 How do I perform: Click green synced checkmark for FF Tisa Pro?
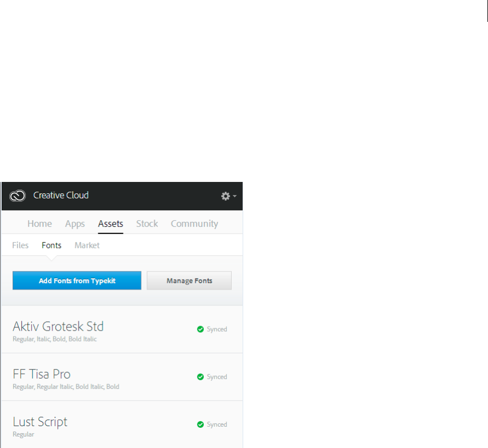click(x=201, y=377)
